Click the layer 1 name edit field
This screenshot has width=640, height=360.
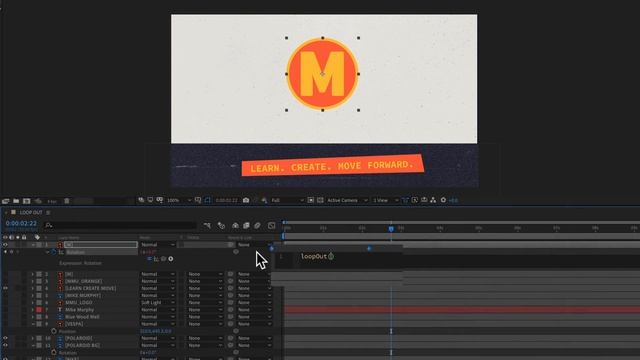pos(101,245)
